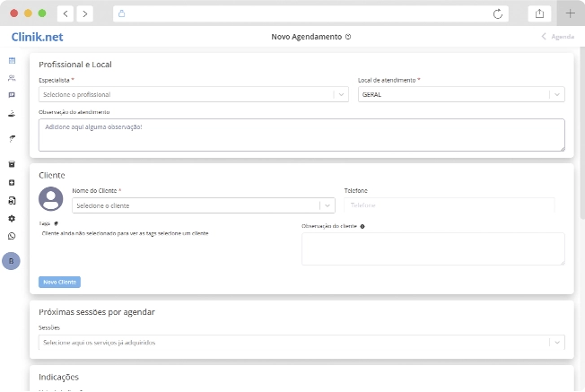Expand the Sessões services dropdown
Viewport: 585px width, 392px height.
click(x=301, y=342)
